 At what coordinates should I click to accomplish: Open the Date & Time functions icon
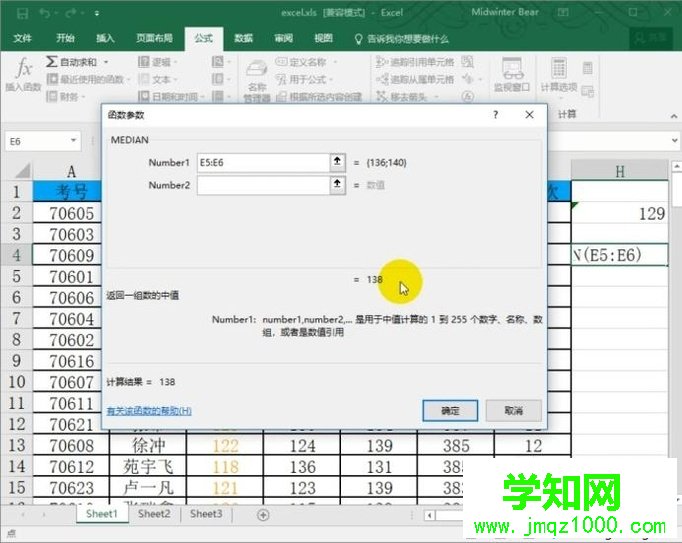point(144,96)
